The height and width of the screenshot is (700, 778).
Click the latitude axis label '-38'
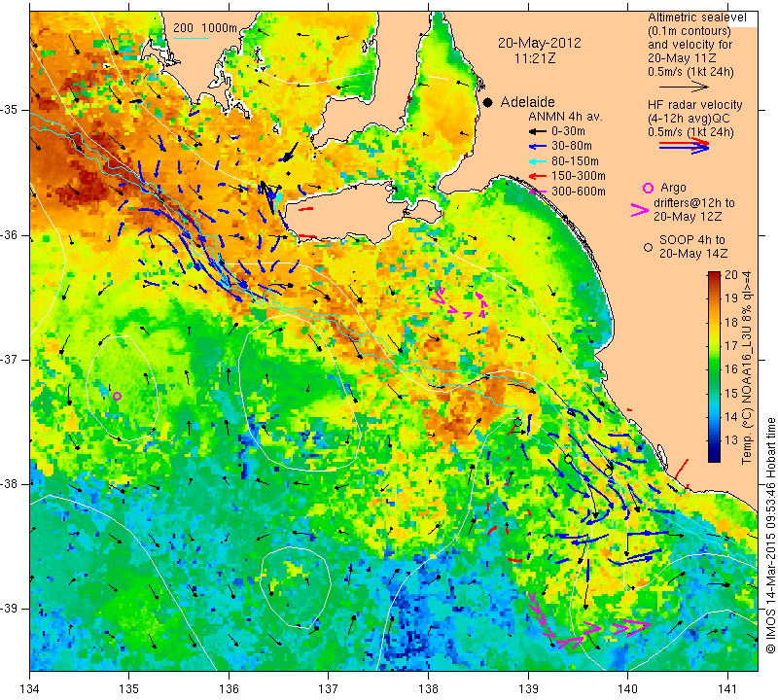coord(10,484)
